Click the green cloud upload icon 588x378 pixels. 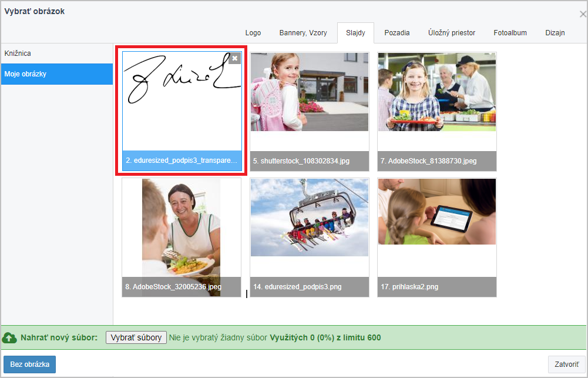pos(10,338)
